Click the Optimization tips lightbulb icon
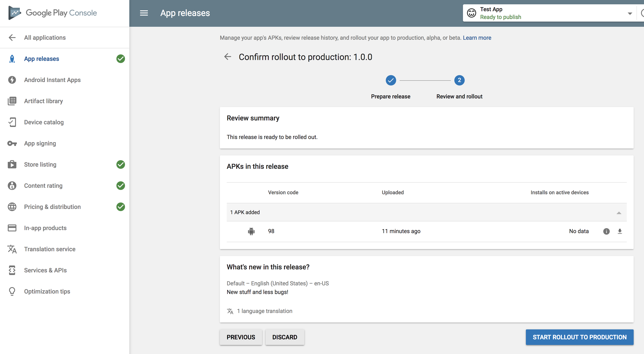This screenshot has width=644, height=354. click(12, 291)
